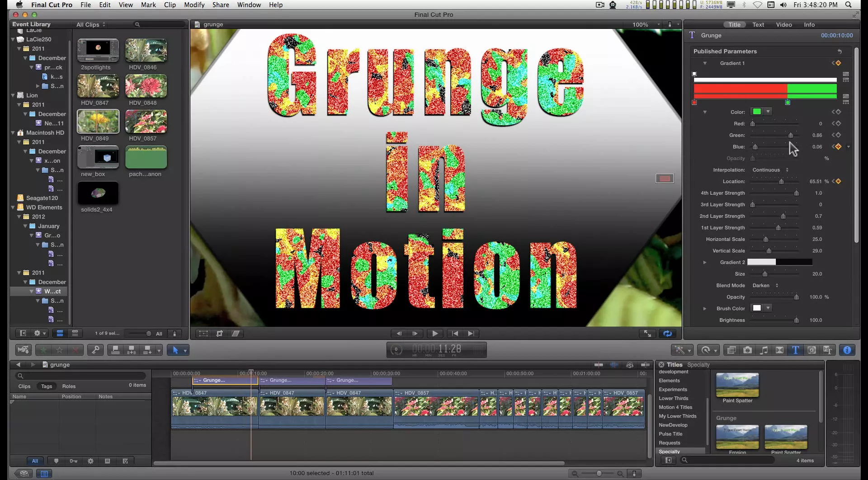Screen dimensions: 868x480
Task: Click the All filter button in Timeline Index
Action: pyautogui.click(x=35, y=461)
